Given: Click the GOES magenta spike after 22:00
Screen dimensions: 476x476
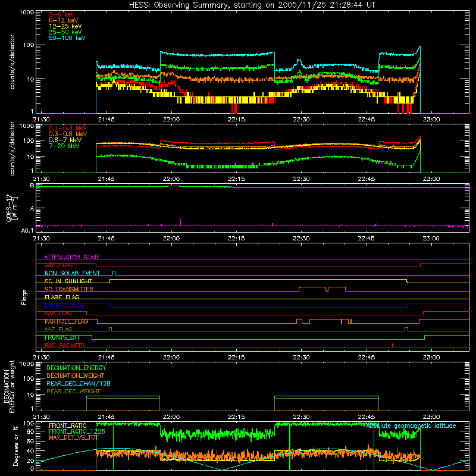Looking at the screenshot, I should pos(181,222).
